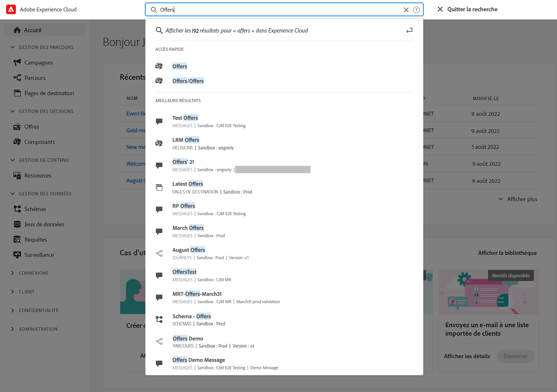Open search help question mark icon

coord(416,10)
